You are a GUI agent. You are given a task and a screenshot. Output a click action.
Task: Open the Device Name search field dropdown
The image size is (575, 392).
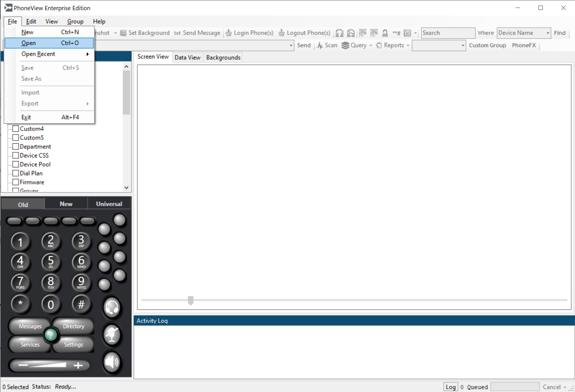[548, 33]
